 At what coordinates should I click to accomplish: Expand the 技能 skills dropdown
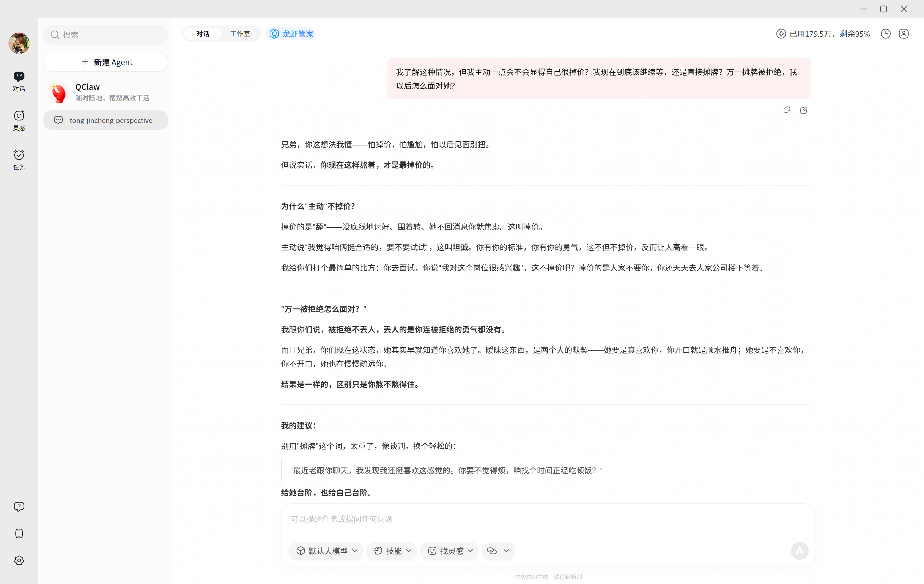coord(392,551)
